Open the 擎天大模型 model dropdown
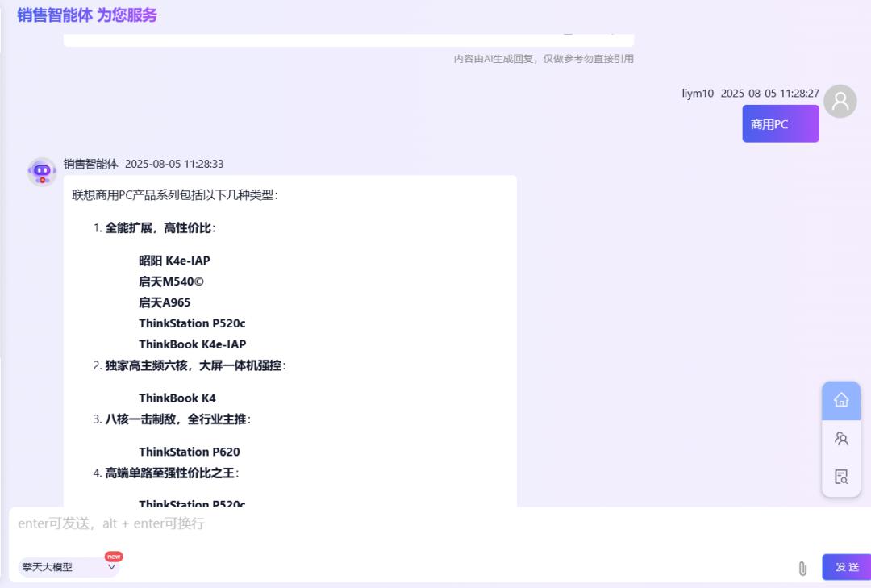 point(68,567)
